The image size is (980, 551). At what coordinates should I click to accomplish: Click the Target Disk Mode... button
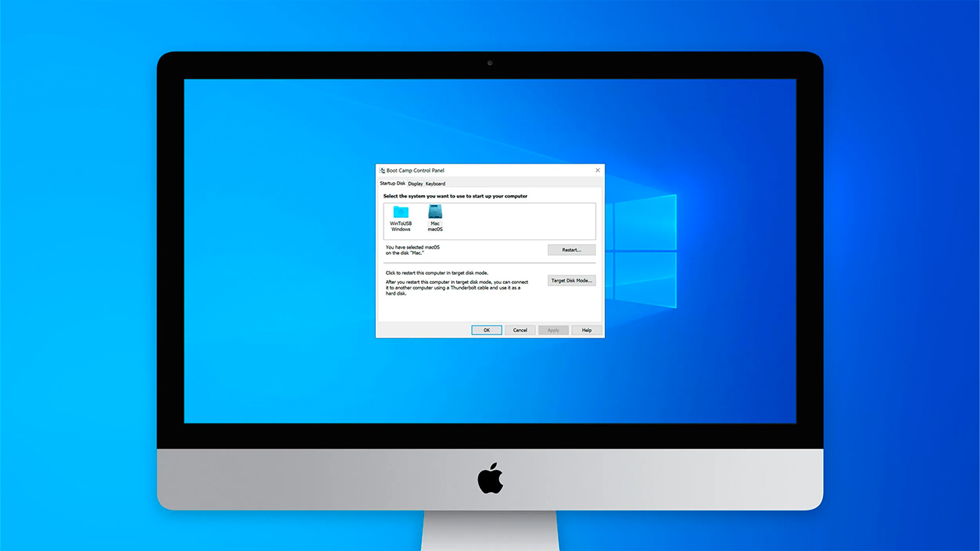tap(571, 281)
